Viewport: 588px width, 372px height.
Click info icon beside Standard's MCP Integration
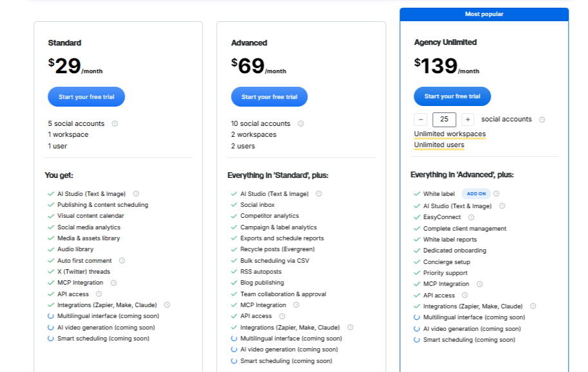(113, 283)
